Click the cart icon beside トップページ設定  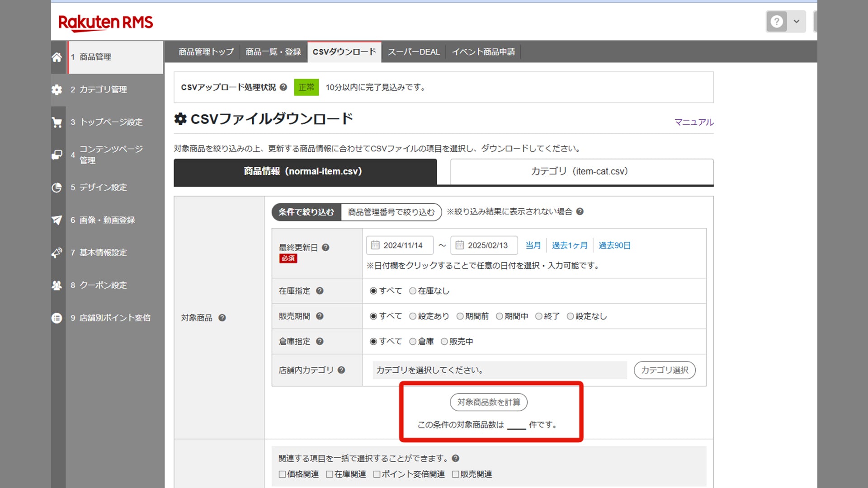click(57, 122)
